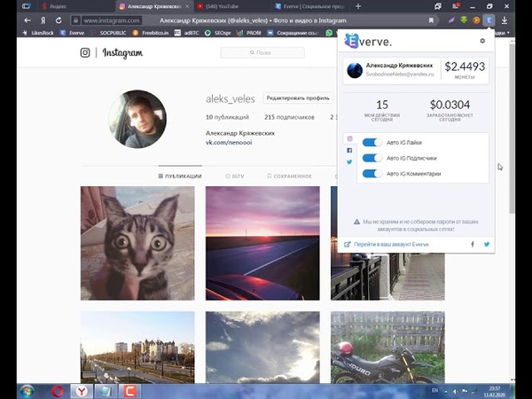Screen dimensions: 532x399
Task: Toggle Авто IG Лайки switch
Action: (372, 143)
